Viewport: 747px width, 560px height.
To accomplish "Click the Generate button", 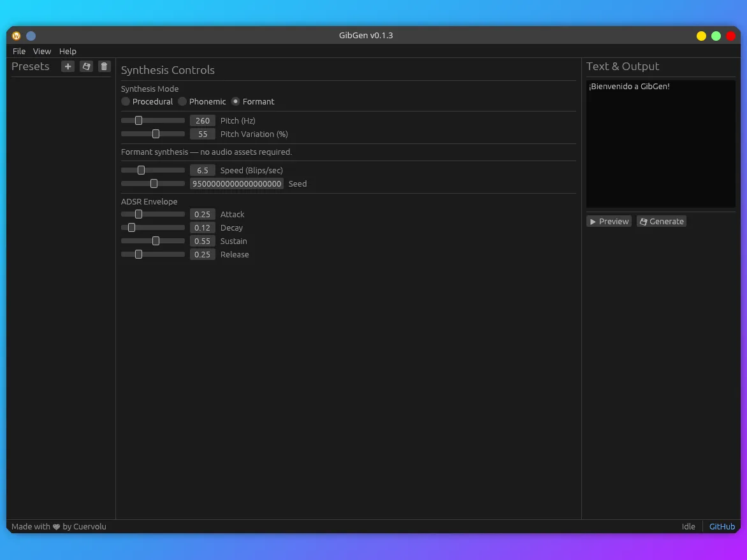I will [x=662, y=221].
